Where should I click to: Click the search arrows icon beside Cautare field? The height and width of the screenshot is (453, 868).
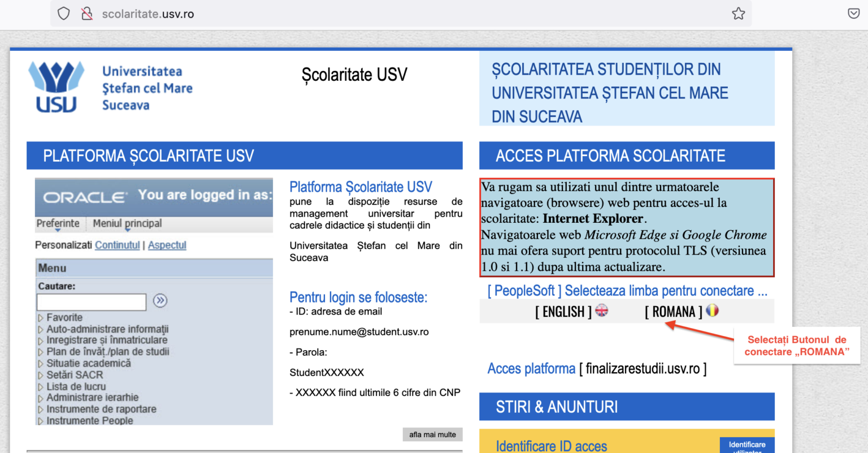click(x=160, y=301)
